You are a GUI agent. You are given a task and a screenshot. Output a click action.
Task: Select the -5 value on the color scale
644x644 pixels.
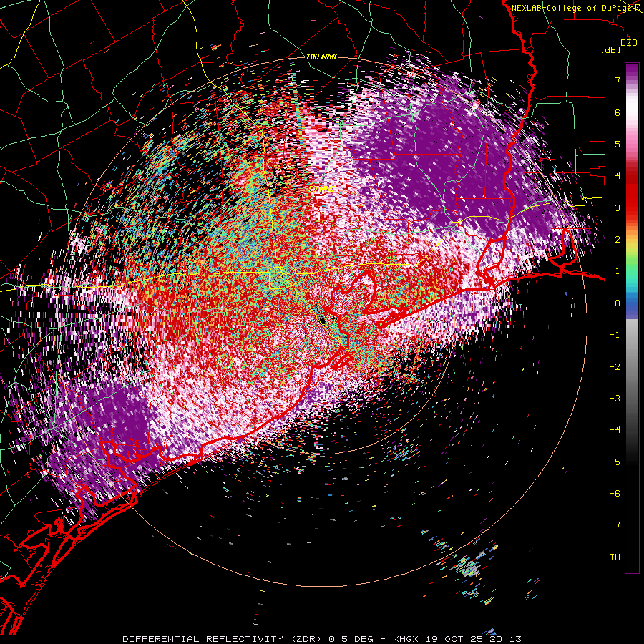point(615,462)
